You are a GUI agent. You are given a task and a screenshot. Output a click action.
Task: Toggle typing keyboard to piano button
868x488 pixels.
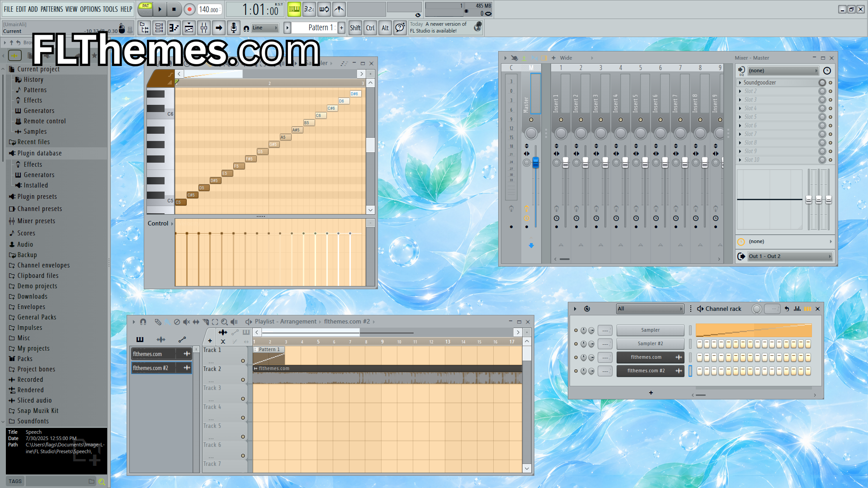click(294, 9)
